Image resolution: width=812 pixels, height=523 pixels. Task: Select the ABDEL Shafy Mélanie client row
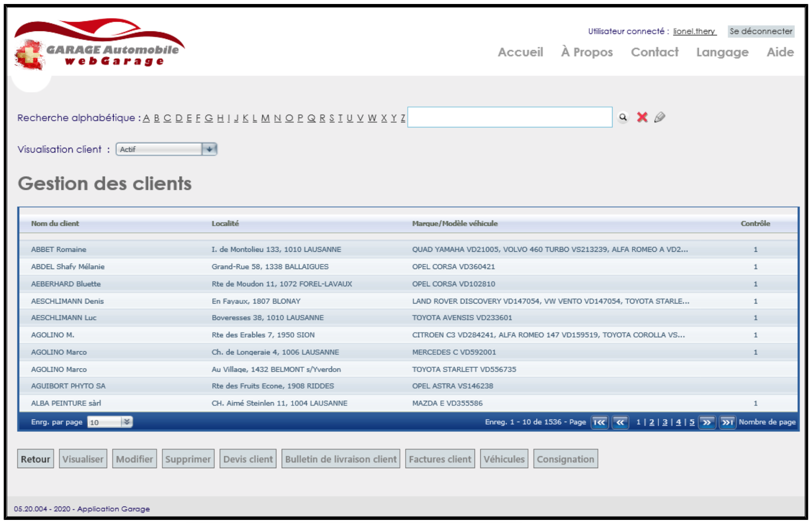[68, 267]
